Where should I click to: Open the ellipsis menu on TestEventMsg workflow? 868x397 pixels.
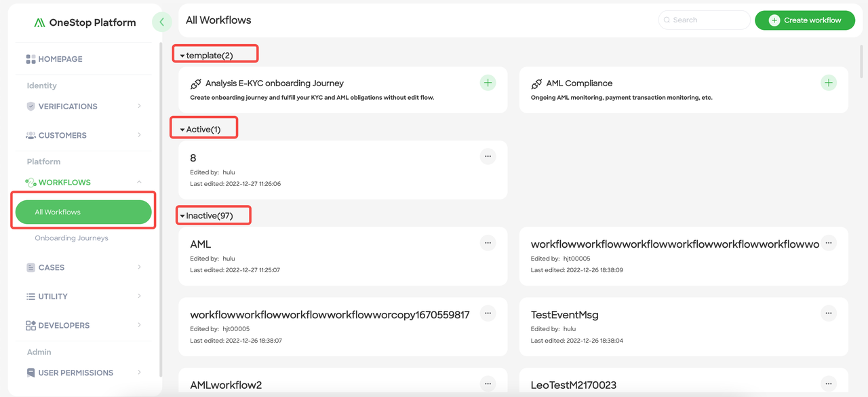coord(828,313)
